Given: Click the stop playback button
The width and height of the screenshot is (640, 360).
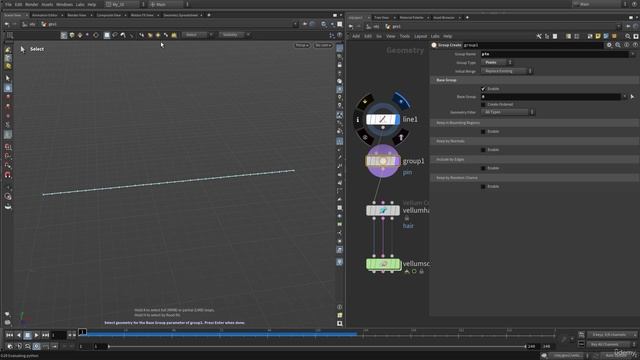Looking at the screenshot, I should 27,335.
